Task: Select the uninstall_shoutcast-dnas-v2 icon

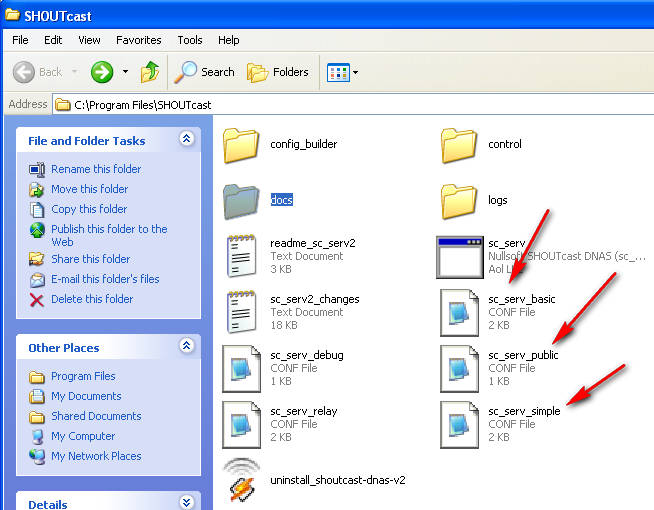Action: coord(241,480)
